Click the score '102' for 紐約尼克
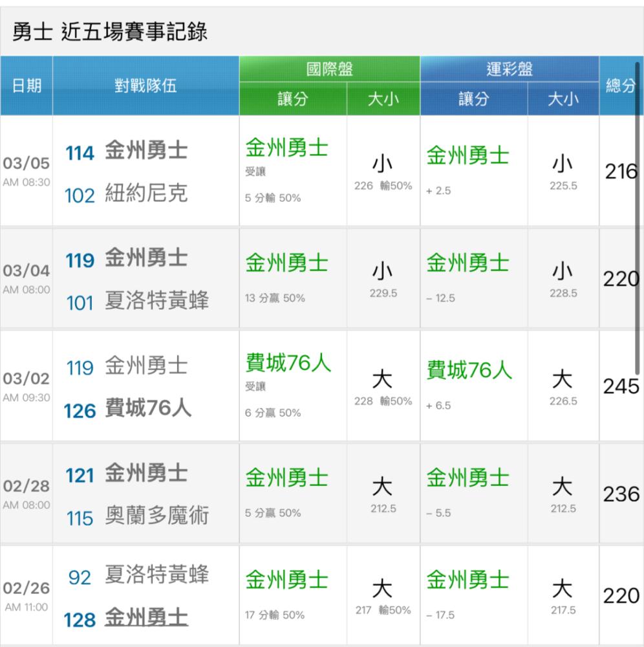This screenshot has height=647, width=644. tap(80, 195)
